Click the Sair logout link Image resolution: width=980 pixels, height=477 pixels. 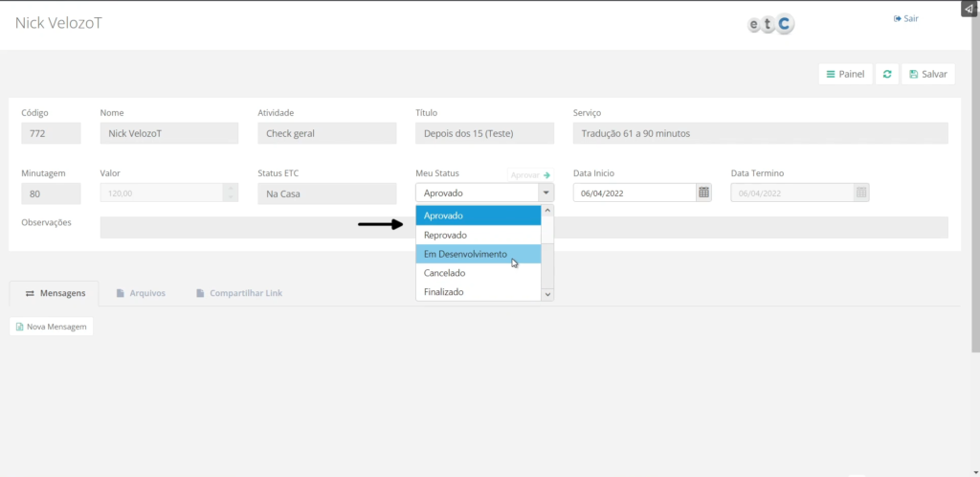click(x=905, y=18)
